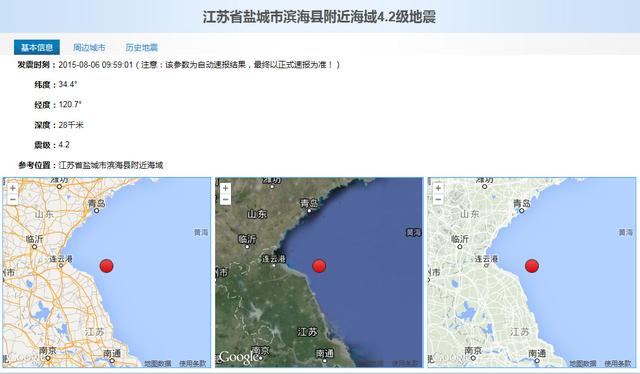
Task: Select reference location 江苏省盐城市滨海县附近海域
Action: tap(111, 165)
